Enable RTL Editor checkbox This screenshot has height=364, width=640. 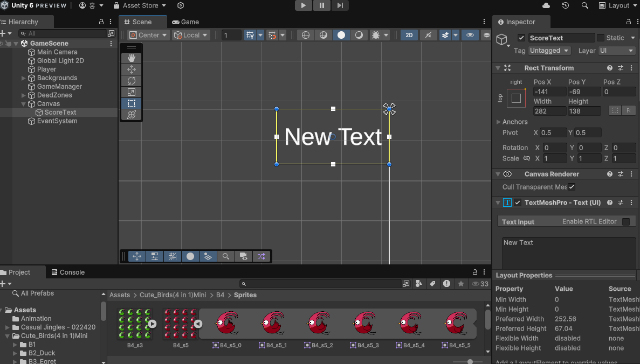(626, 222)
